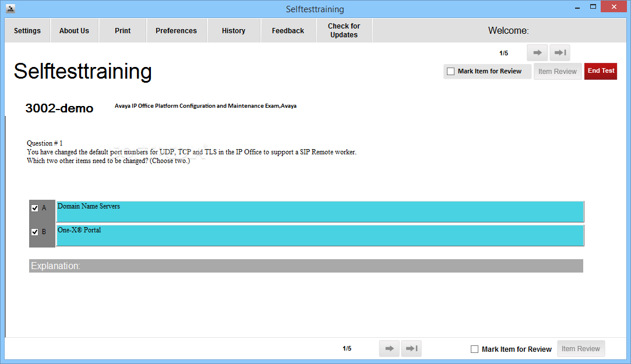This screenshot has height=364, width=631.
Task: Uncheck answer A checkbox
Action: click(34, 208)
